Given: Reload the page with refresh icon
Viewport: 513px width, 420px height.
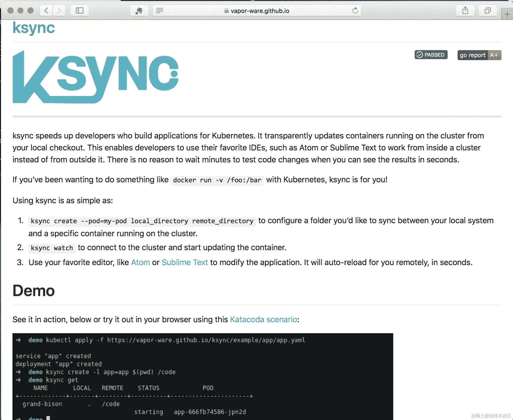Looking at the screenshot, I should 355,10.
